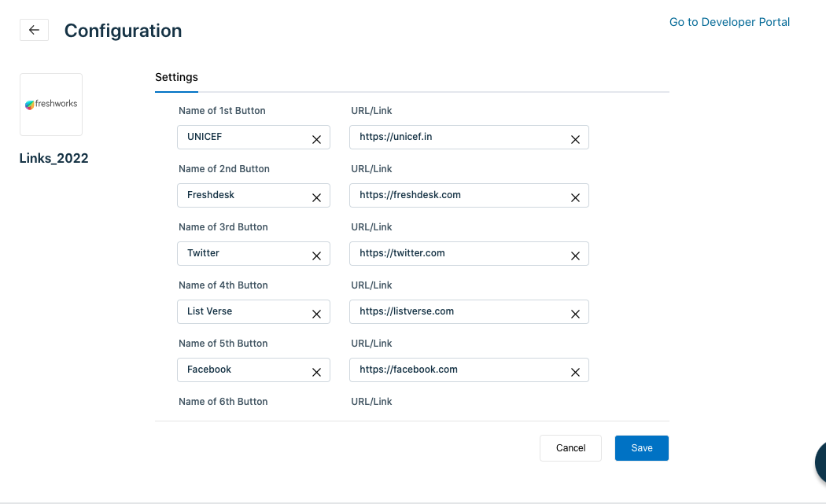
Task: Click the back arrow button
Action: (35, 30)
